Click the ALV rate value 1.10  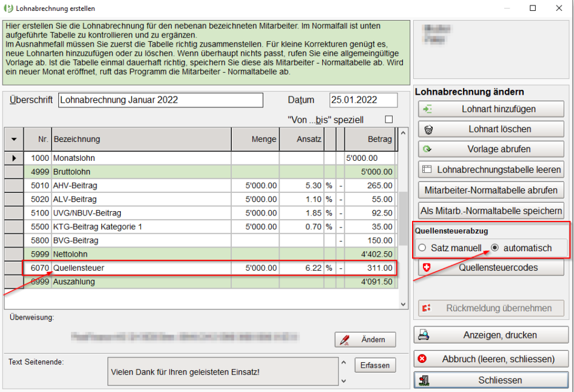[x=313, y=200]
